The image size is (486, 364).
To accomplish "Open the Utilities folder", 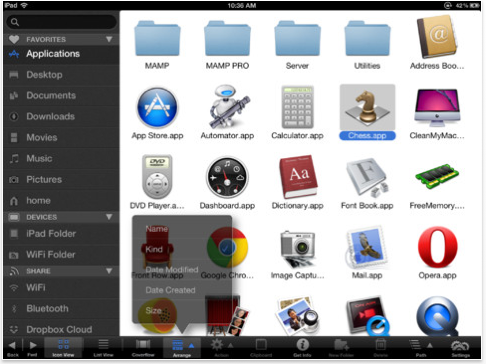I will click(x=367, y=38).
